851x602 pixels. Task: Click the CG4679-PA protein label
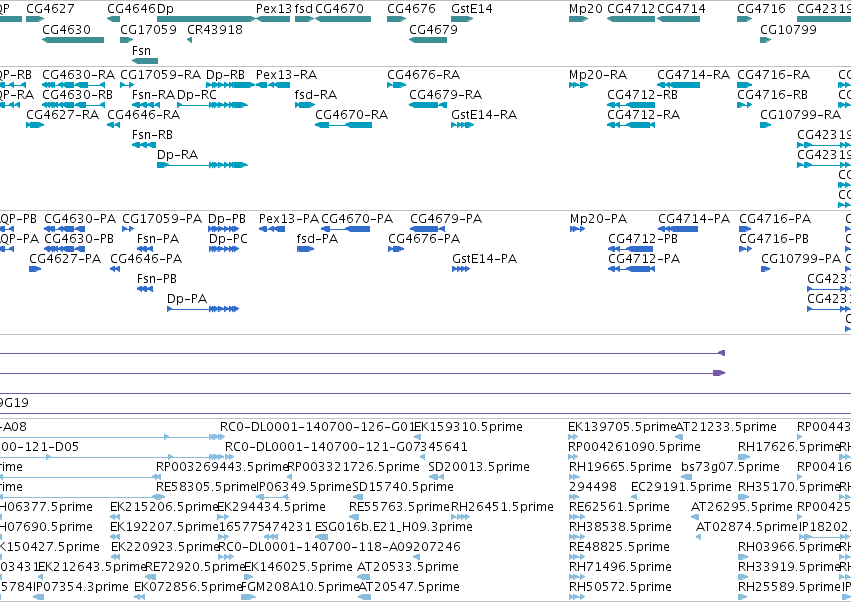pos(446,219)
